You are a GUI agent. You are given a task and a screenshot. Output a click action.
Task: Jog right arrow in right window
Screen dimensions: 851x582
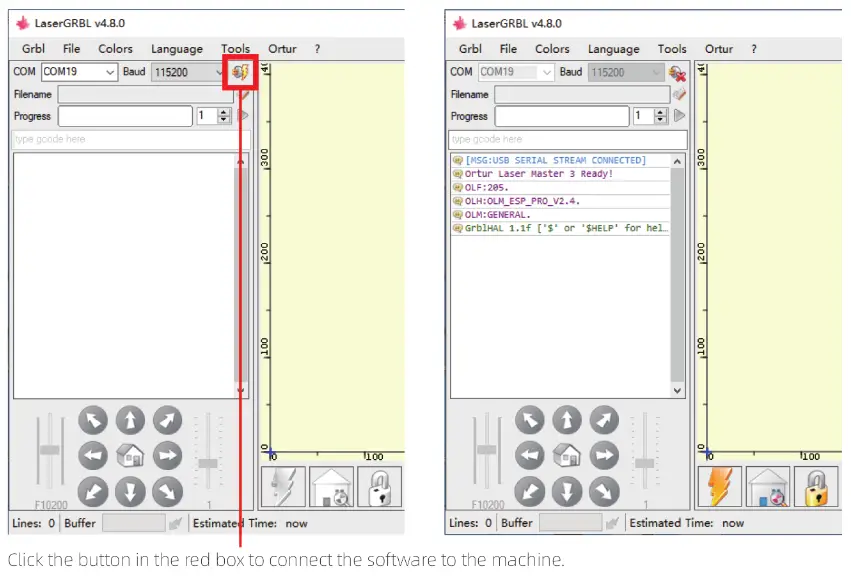[x=604, y=456]
